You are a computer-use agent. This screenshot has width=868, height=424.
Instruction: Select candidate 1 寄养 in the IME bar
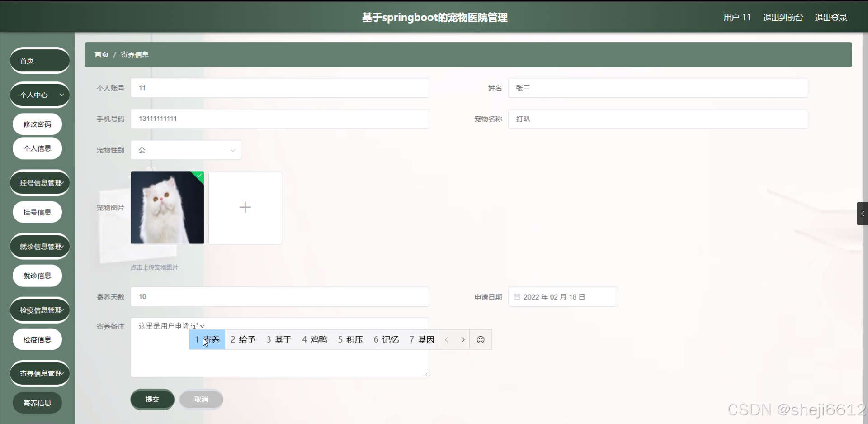point(207,340)
